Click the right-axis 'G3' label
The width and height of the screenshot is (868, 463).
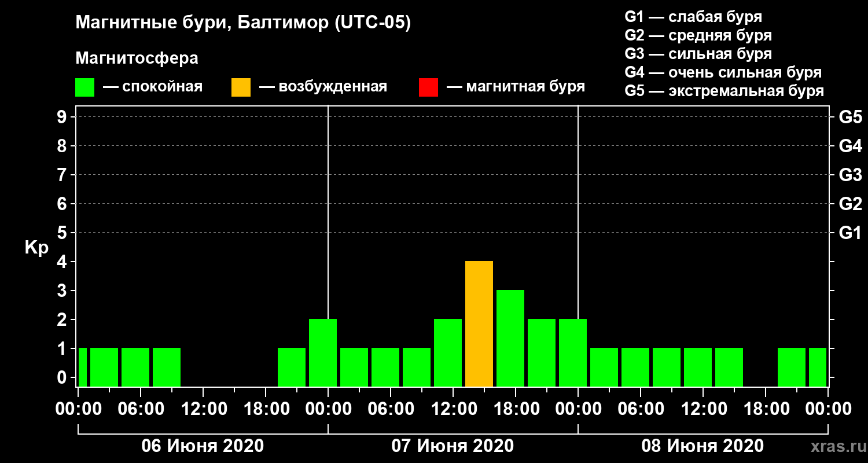(x=850, y=175)
